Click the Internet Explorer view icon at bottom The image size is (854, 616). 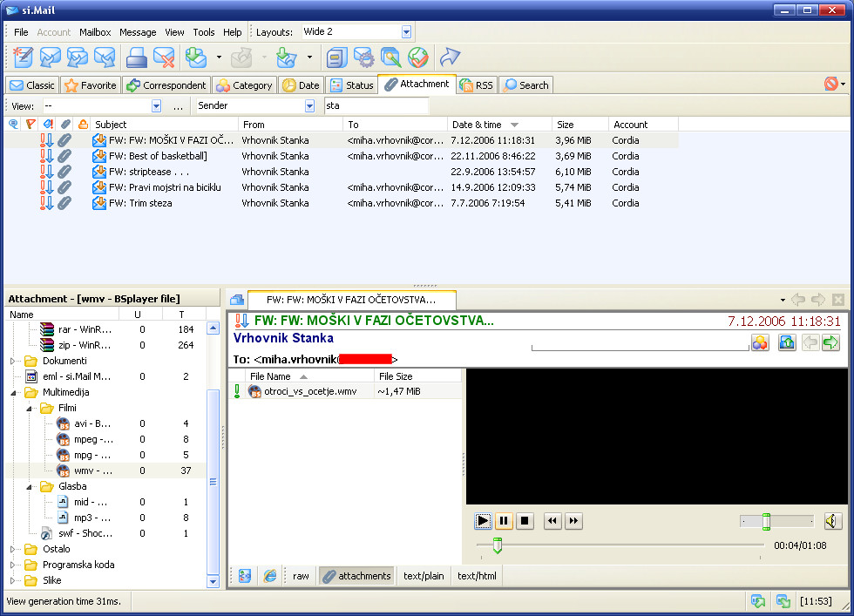pyautogui.click(x=270, y=576)
